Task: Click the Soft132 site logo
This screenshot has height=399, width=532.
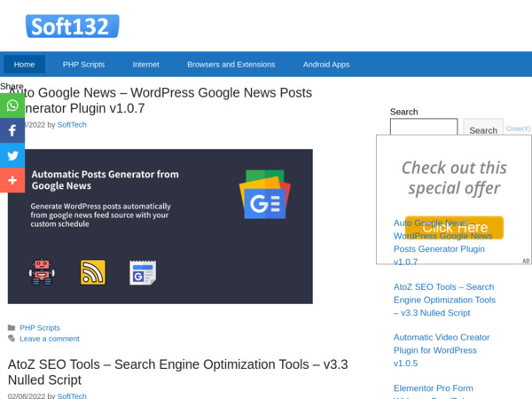Action: point(72,26)
